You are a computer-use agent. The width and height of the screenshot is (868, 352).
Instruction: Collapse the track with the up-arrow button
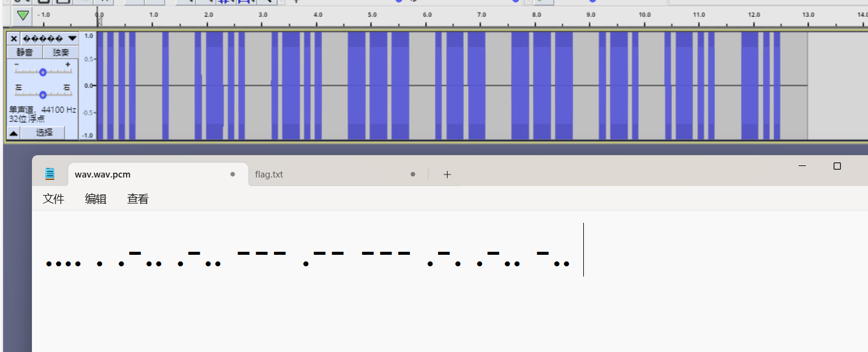[14, 133]
